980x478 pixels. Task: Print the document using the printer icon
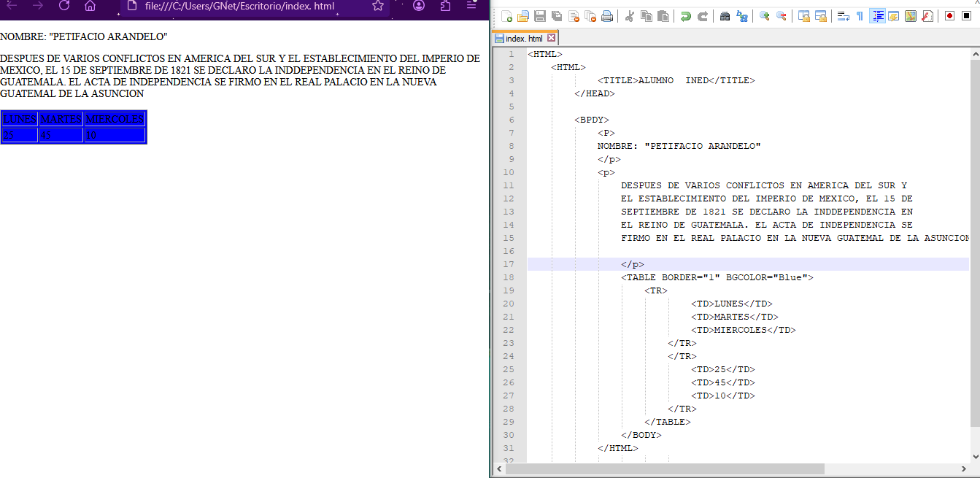[x=607, y=16]
